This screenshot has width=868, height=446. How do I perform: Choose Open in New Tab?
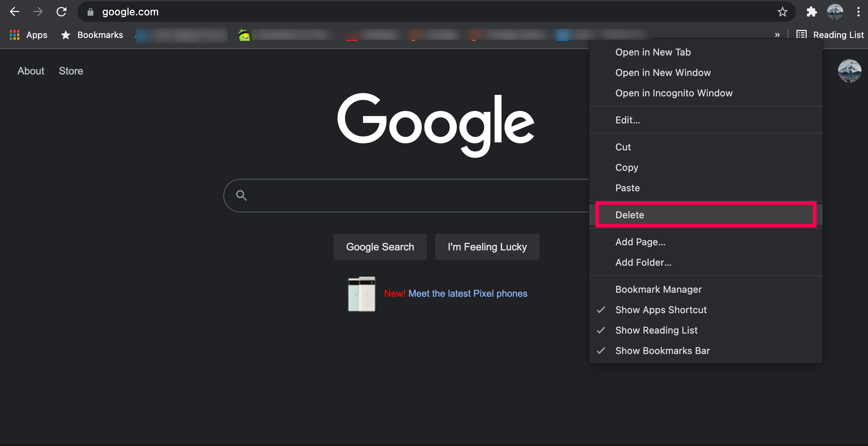point(706,52)
